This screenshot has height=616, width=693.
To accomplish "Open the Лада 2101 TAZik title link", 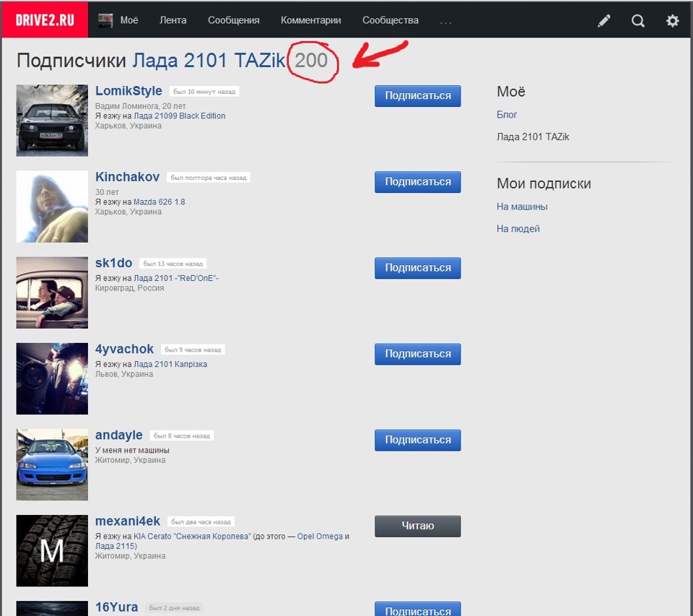I will tap(209, 61).
